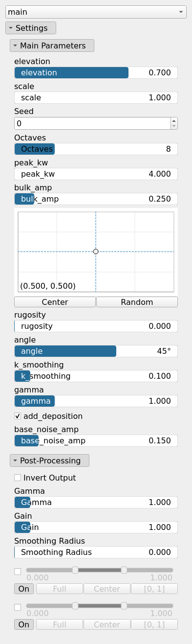The width and height of the screenshot is (192, 644).
Task: Toggle the second On button
Action: pos(24,624)
